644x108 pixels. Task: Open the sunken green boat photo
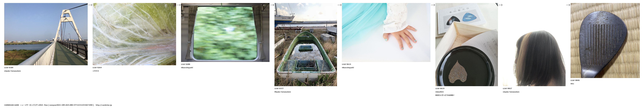pos(306,45)
